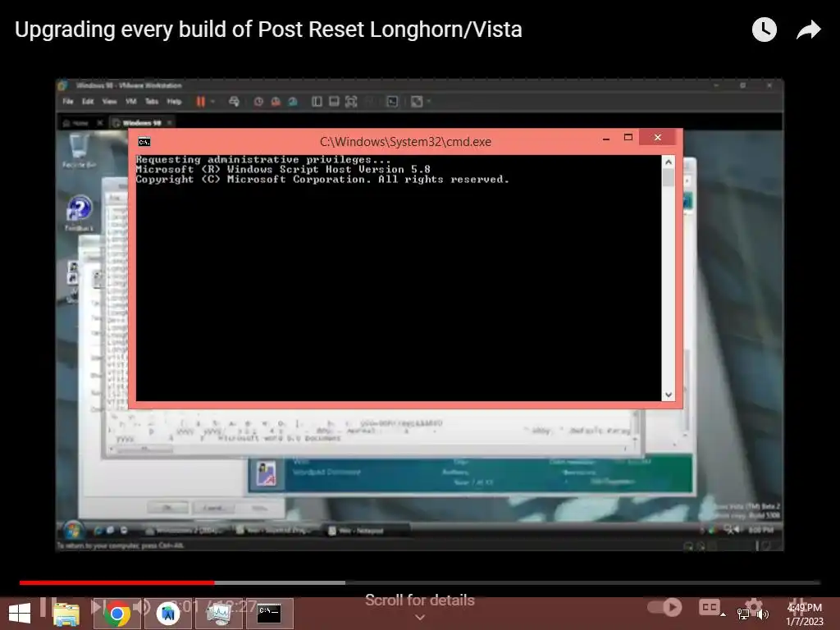Click the cmd window scrollbar thumb
840x630 pixels.
668,177
